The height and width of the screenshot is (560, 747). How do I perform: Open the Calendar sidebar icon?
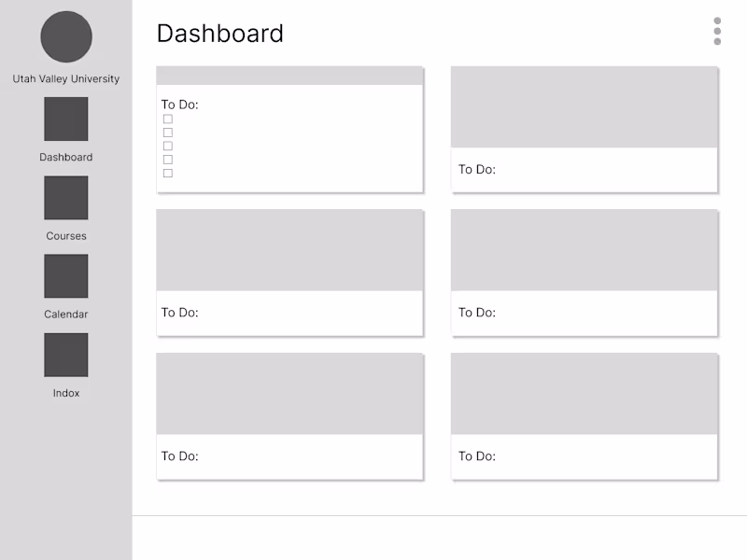coord(66,276)
